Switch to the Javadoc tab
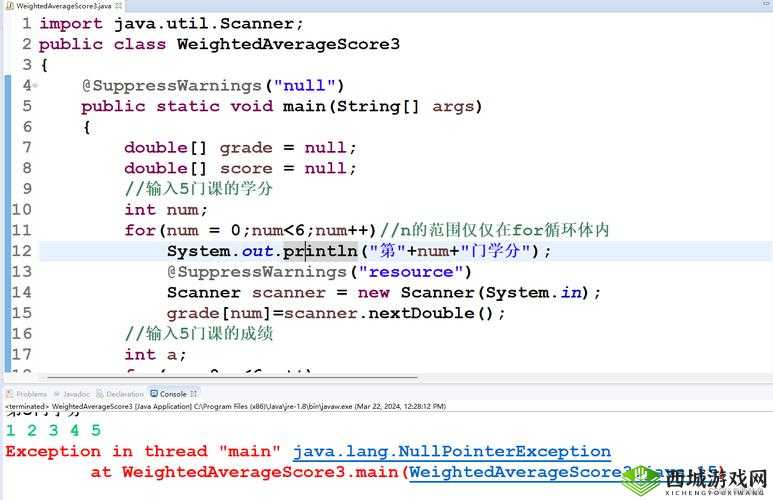 tap(72, 394)
